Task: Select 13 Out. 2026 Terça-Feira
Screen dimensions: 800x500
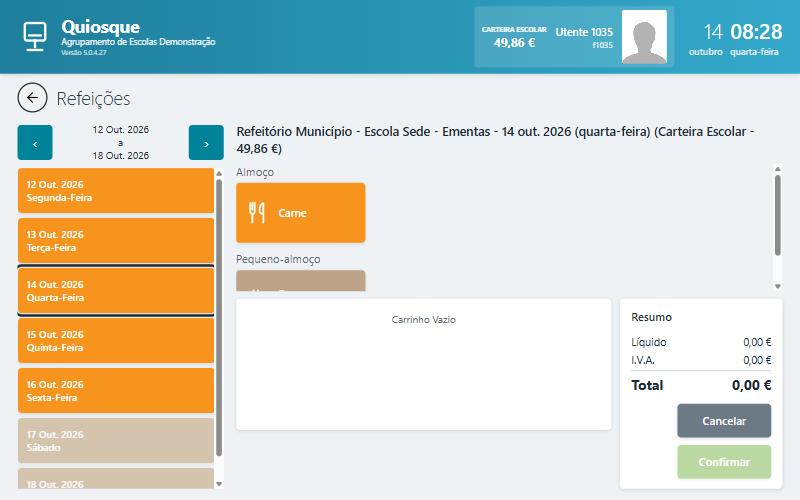Action: click(116, 240)
